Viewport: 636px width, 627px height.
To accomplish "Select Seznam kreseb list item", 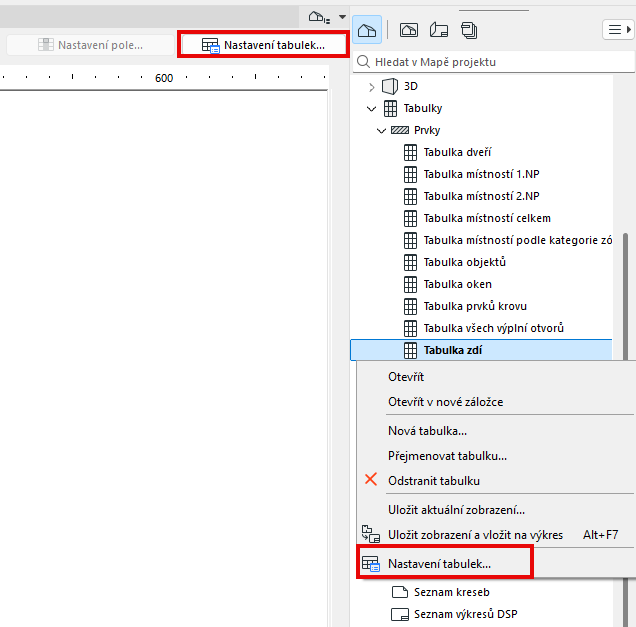I will pos(451,592).
